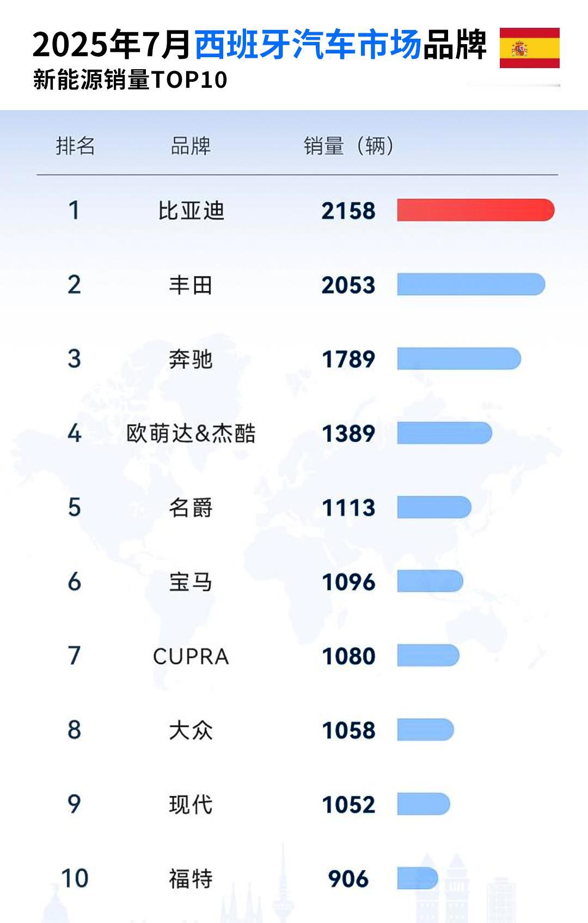This screenshot has width=588, height=923.
Task: Click sales figure 2158
Action: 348,211
